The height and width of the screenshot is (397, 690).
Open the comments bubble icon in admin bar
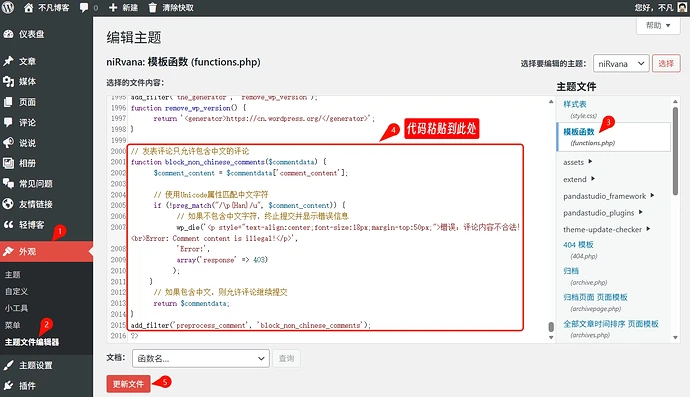84,7
